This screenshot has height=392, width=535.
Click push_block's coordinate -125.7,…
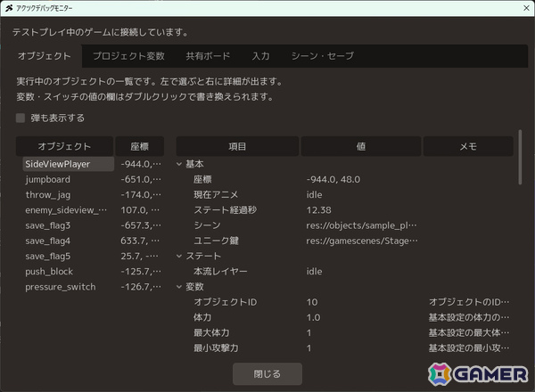tap(141, 272)
